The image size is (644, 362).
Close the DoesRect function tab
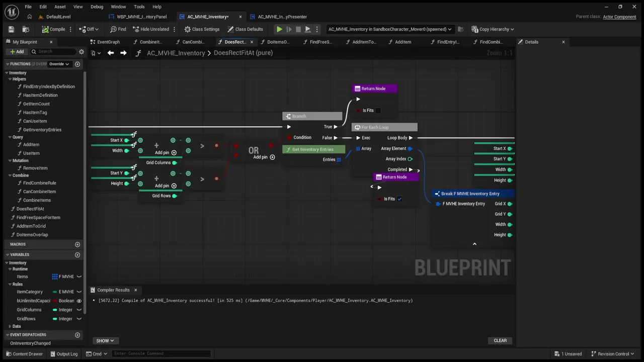tap(252, 42)
